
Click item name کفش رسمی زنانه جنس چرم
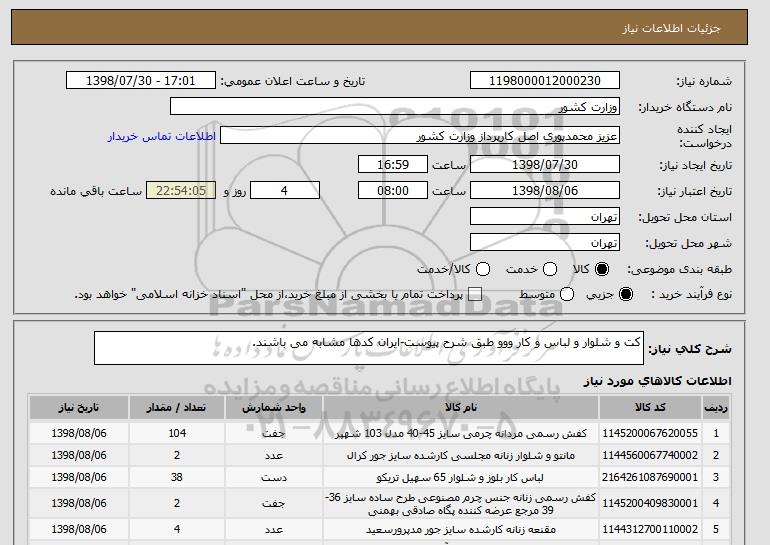461,504
